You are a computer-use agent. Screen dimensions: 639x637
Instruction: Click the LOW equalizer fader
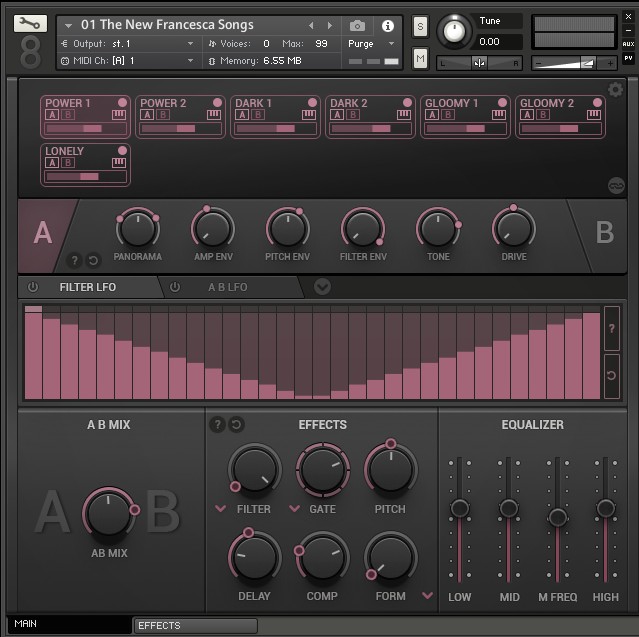coord(459,509)
